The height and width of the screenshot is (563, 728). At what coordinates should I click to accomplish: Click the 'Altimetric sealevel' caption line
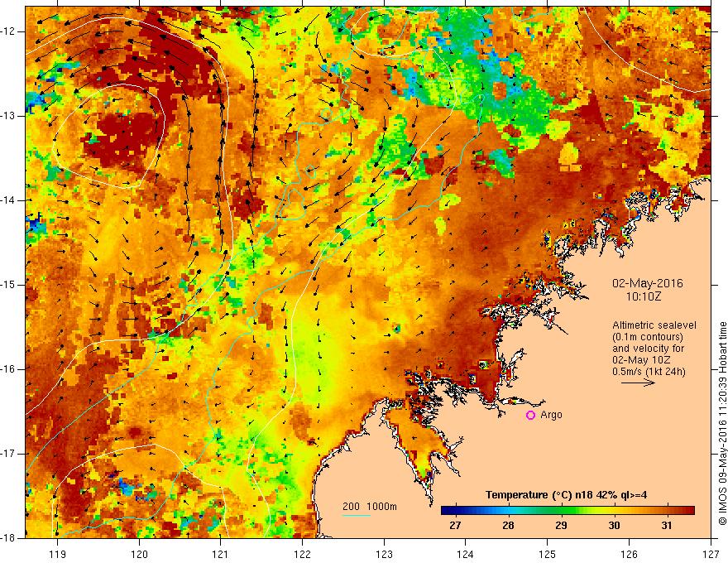654,325
